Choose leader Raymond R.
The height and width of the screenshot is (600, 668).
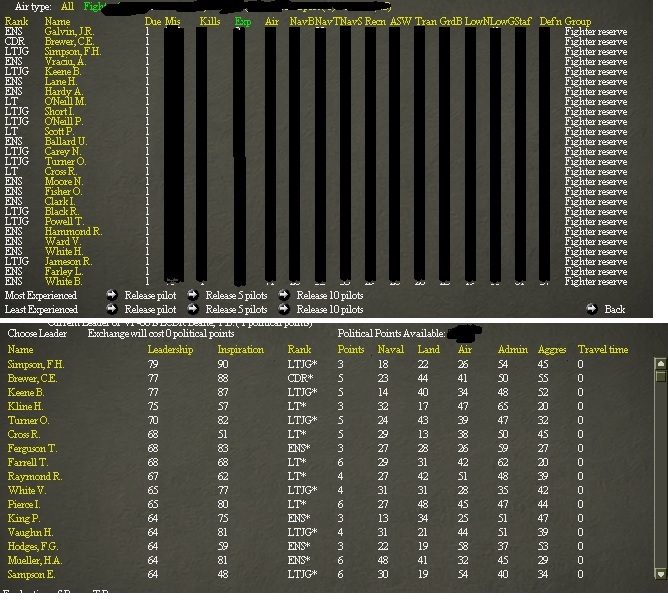pos(35,476)
